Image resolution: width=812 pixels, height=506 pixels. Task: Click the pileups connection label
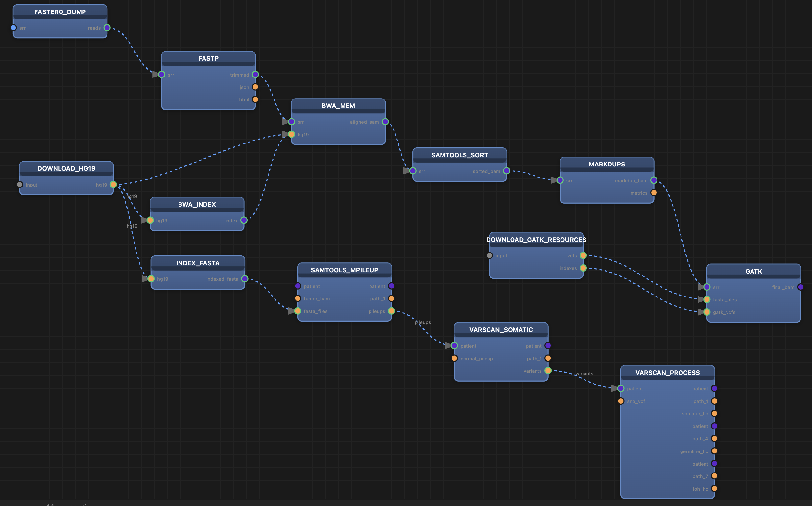[x=422, y=322]
